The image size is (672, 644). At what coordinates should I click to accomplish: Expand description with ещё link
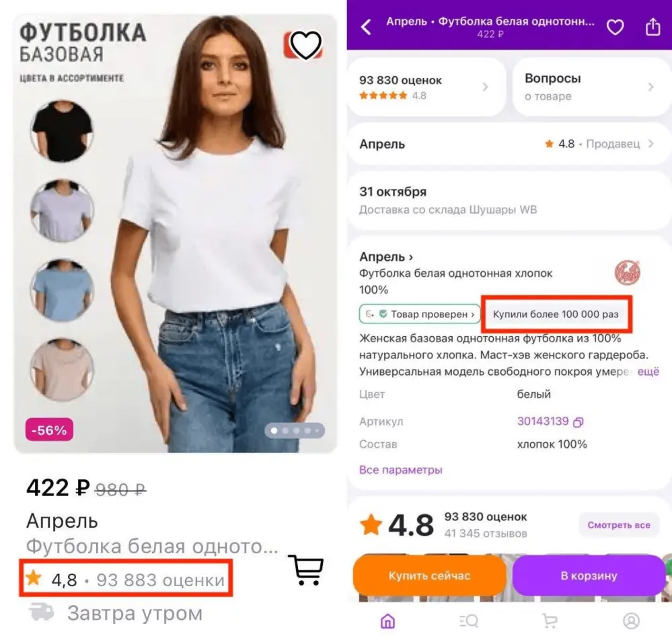pos(648,372)
